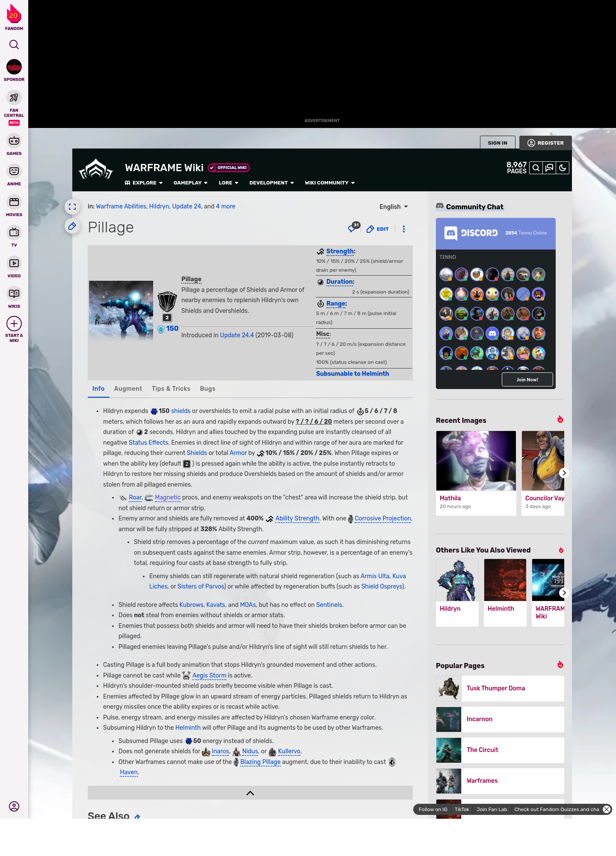Click the TikTok banner link
Screen dimensions: 616x856
(x=462, y=809)
